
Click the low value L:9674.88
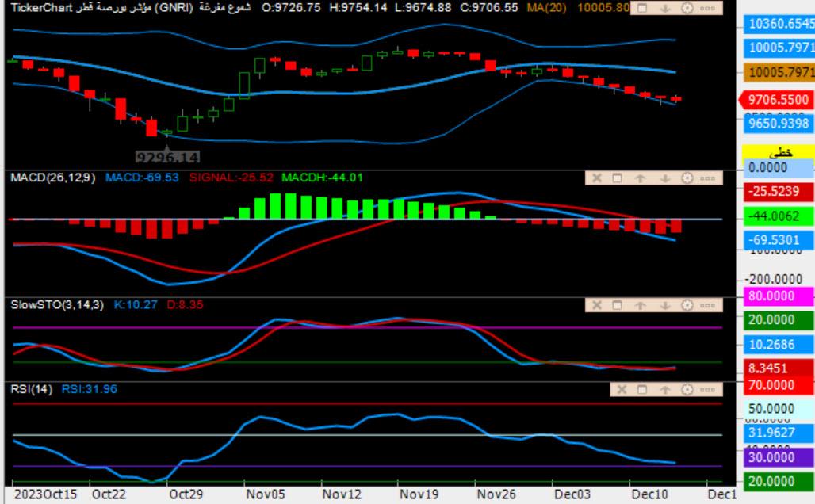(x=423, y=8)
